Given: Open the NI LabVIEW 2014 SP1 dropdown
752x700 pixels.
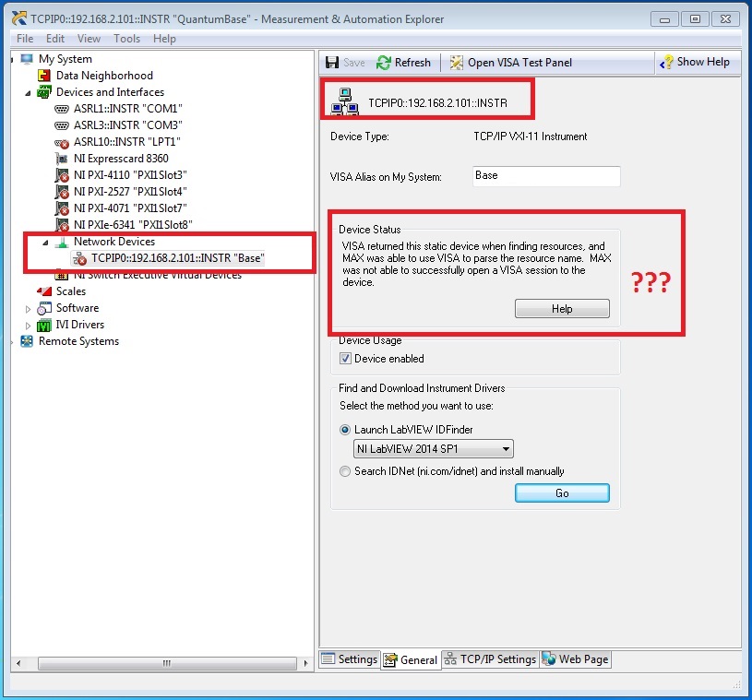Looking at the screenshot, I should [433, 449].
